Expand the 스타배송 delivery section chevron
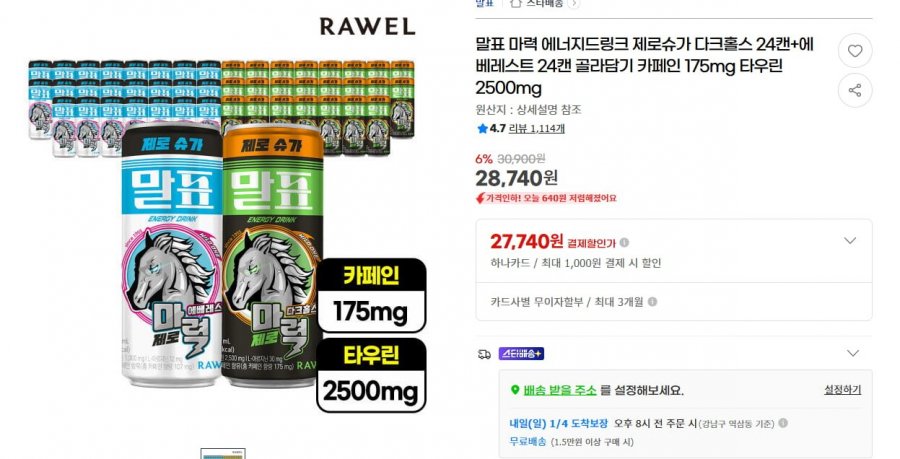900x459 pixels. point(853,353)
